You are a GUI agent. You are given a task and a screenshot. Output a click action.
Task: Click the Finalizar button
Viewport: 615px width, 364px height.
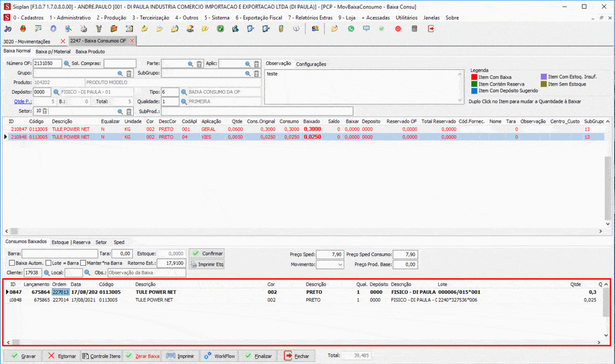(x=258, y=356)
